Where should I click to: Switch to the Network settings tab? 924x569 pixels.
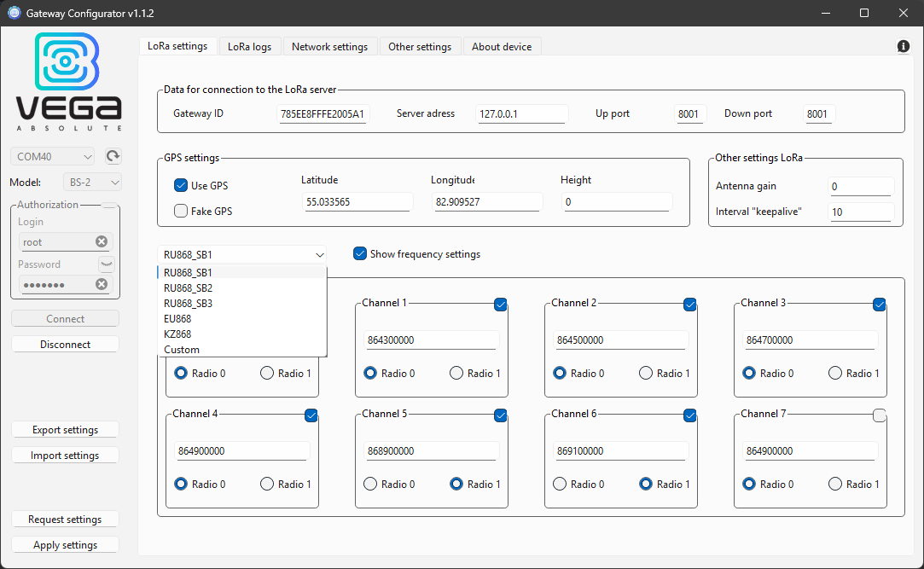pyautogui.click(x=330, y=46)
